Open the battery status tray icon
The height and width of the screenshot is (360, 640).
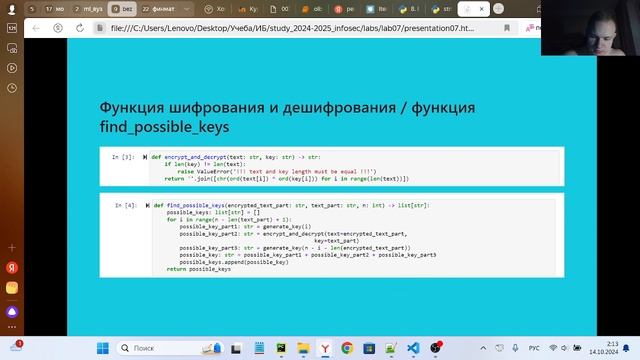pos(577,348)
